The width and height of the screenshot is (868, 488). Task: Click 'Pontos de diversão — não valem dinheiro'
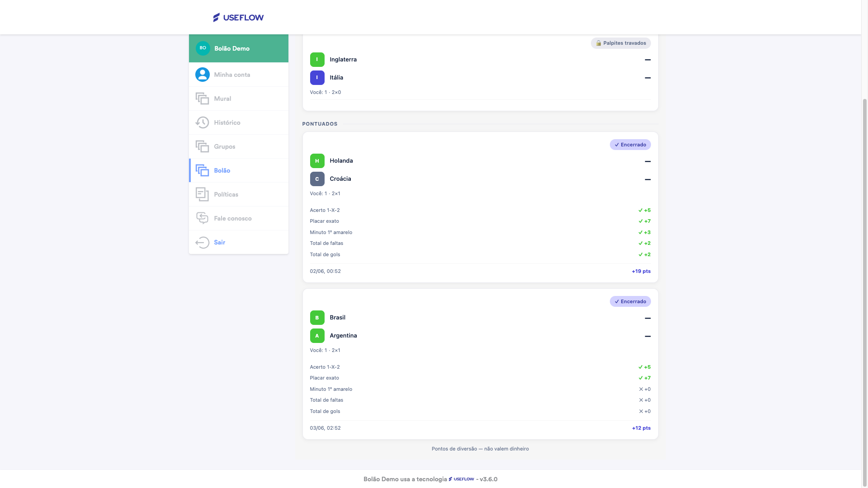click(480, 449)
